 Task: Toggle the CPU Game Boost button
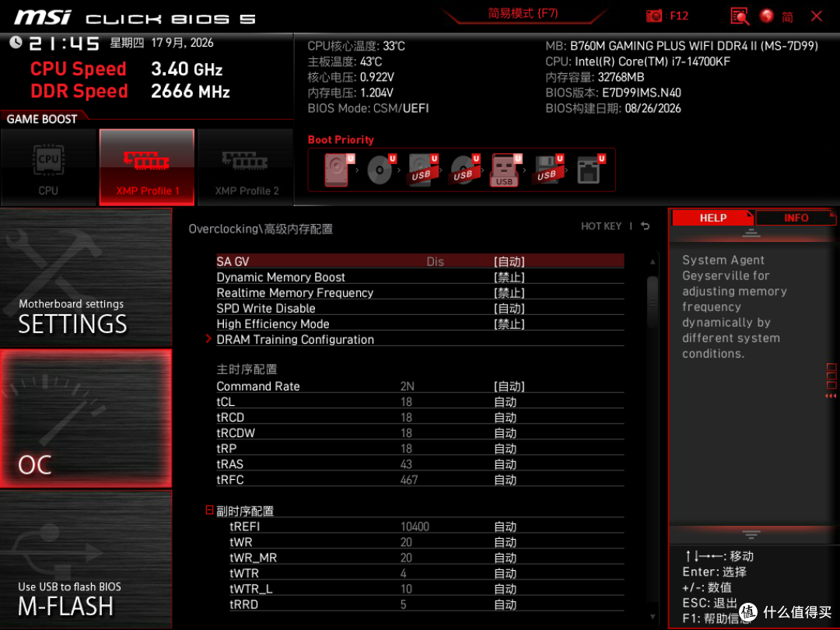click(49, 168)
